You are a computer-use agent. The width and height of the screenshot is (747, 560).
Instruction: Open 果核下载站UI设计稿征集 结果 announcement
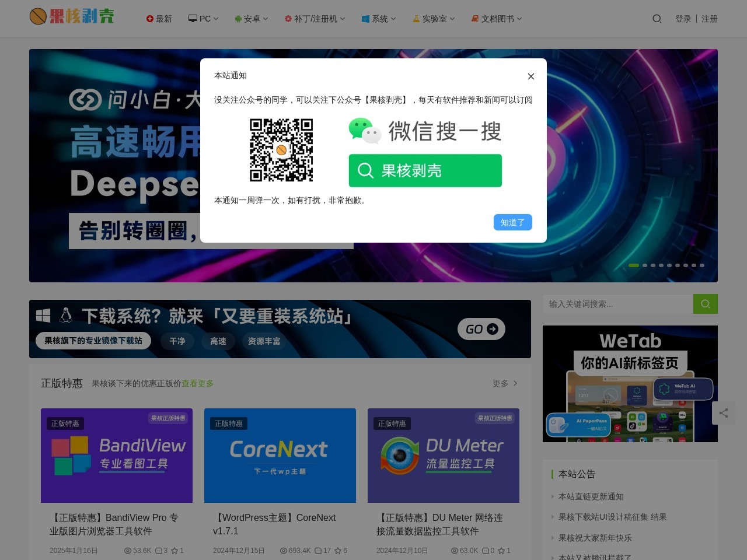click(613, 517)
